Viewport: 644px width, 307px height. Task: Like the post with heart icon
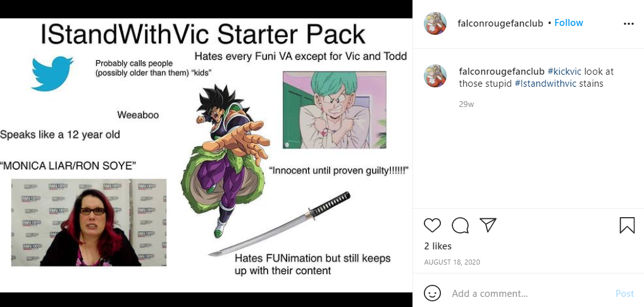click(x=432, y=225)
